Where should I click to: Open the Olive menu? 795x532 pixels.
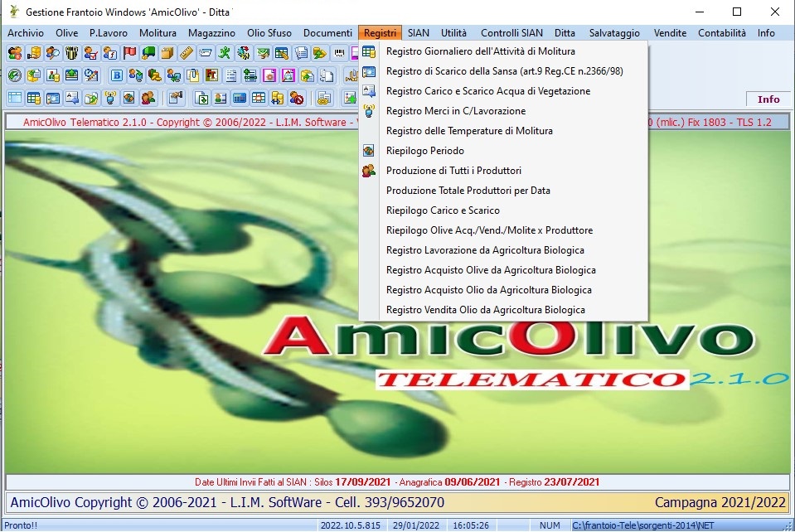(x=66, y=33)
